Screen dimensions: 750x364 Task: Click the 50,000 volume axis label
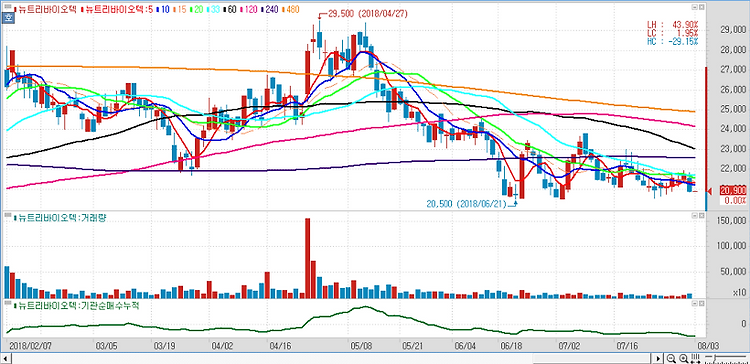(733, 272)
